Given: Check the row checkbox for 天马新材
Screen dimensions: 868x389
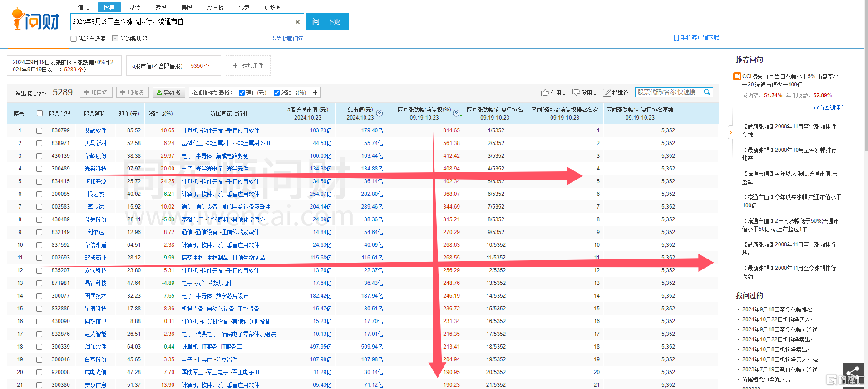Looking at the screenshot, I should (39, 143).
